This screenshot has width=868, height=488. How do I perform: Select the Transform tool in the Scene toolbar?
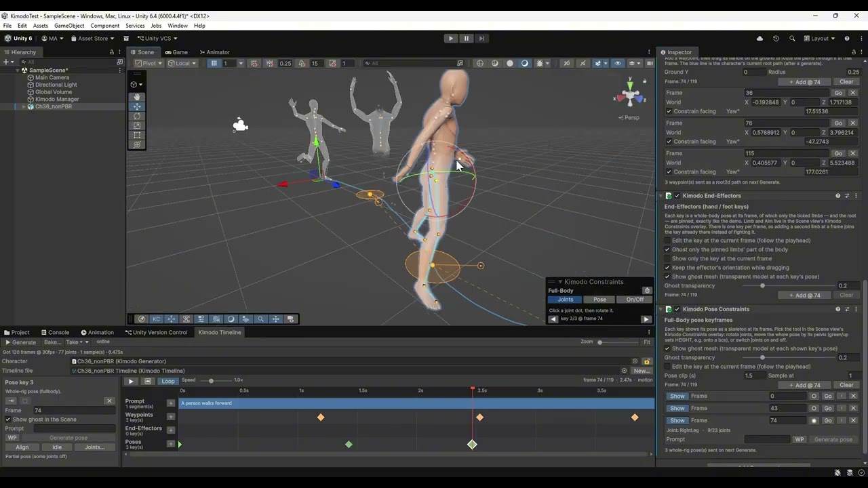point(137,144)
